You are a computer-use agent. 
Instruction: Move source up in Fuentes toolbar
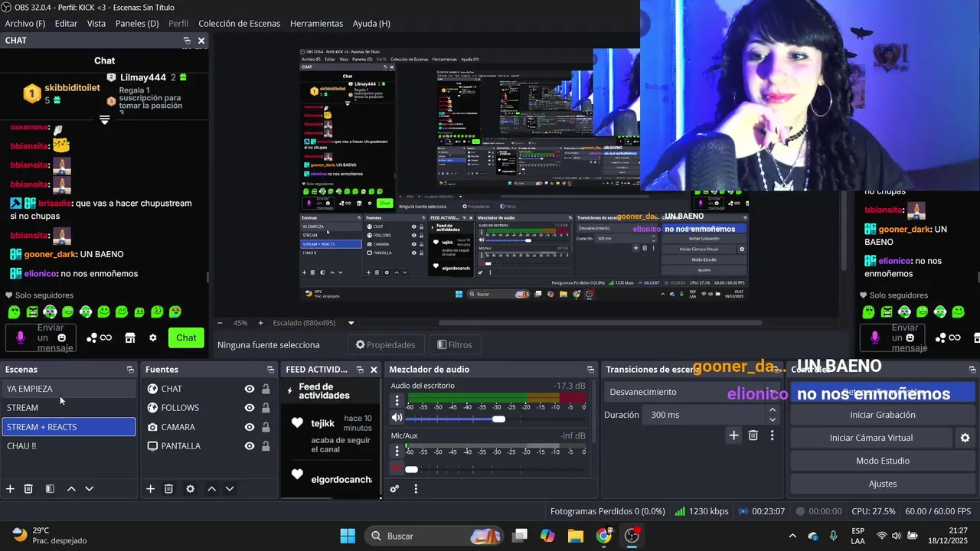click(212, 489)
